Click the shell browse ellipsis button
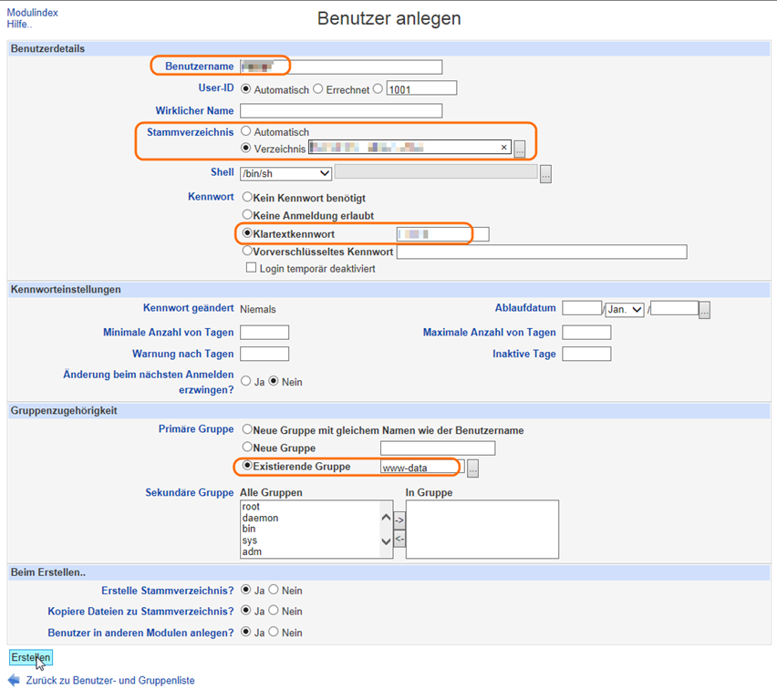The height and width of the screenshot is (700, 777). click(x=545, y=173)
